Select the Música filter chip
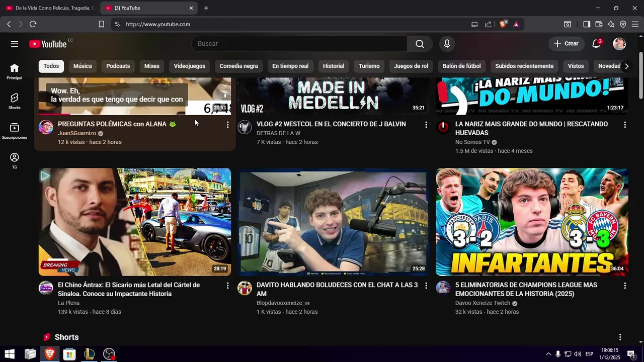Viewport: 644px width, 362px height. [83, 66]
